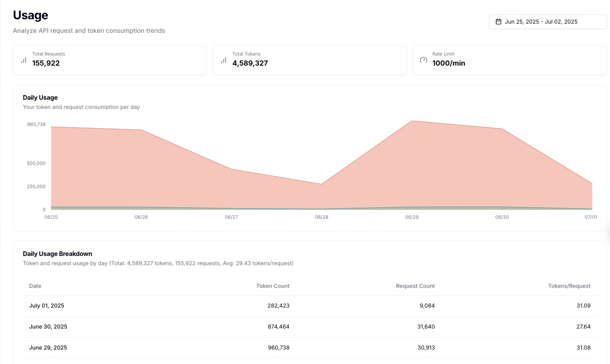Click the chart dip at 06/28
Screen dimensions: 610x364
pos(321,183)
